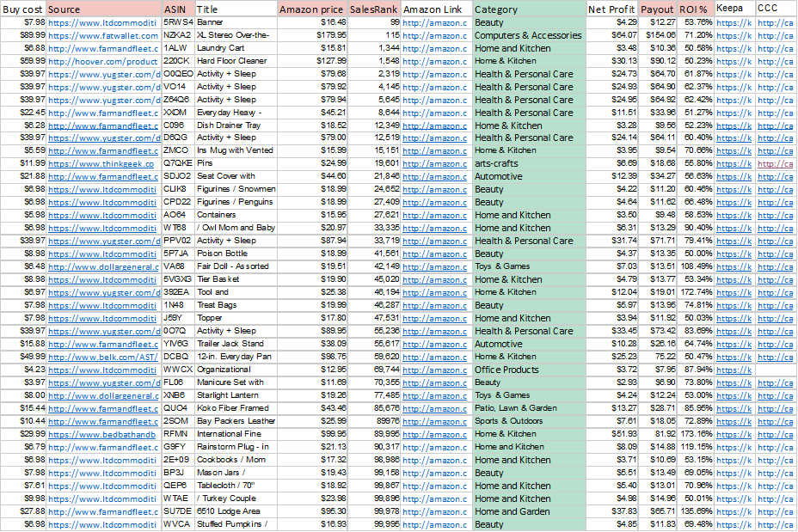Select the Amazon price cell $127.99
Viewport: 798px width, 532px height.
pos(312,60)
